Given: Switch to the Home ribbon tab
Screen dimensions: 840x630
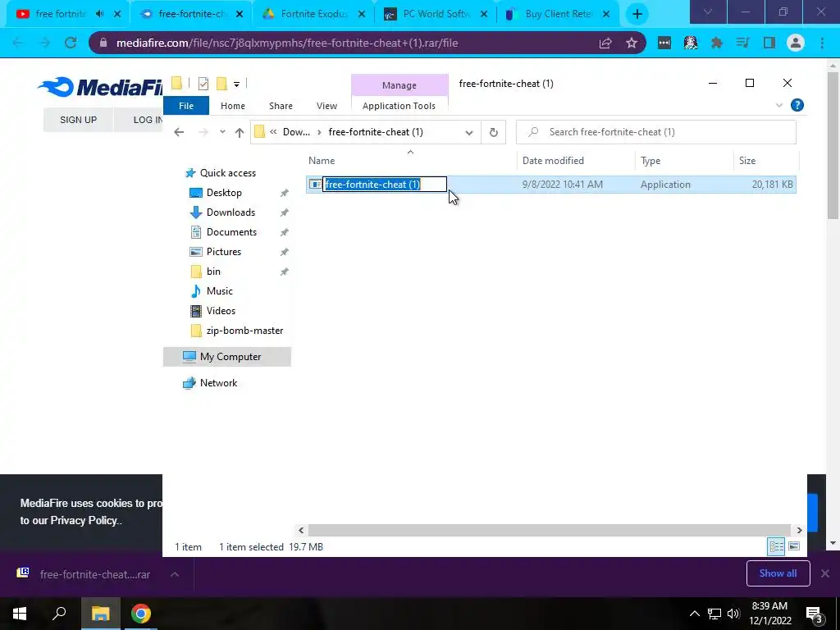Looking at the screenshot, I should (232, 106).
